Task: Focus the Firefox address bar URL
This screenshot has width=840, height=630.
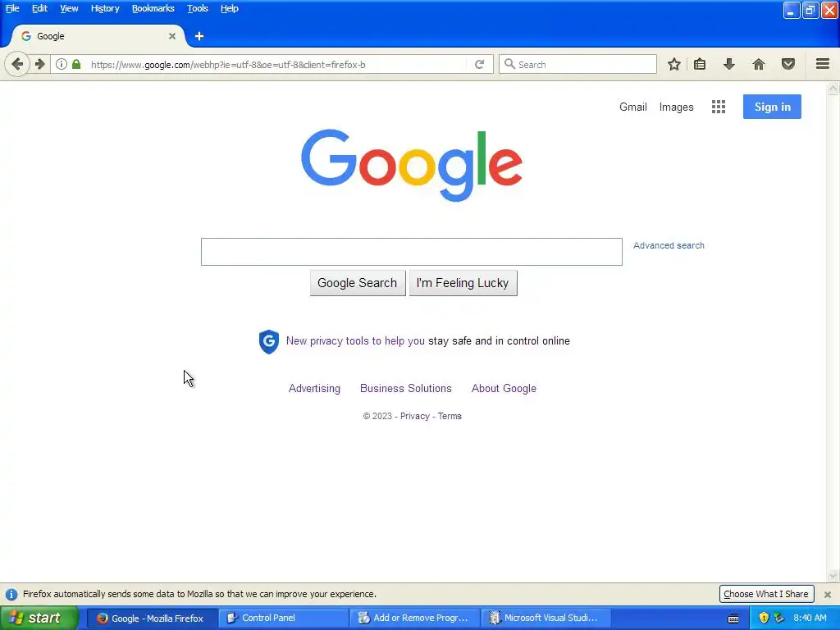Action: click(x=279, y=64)
